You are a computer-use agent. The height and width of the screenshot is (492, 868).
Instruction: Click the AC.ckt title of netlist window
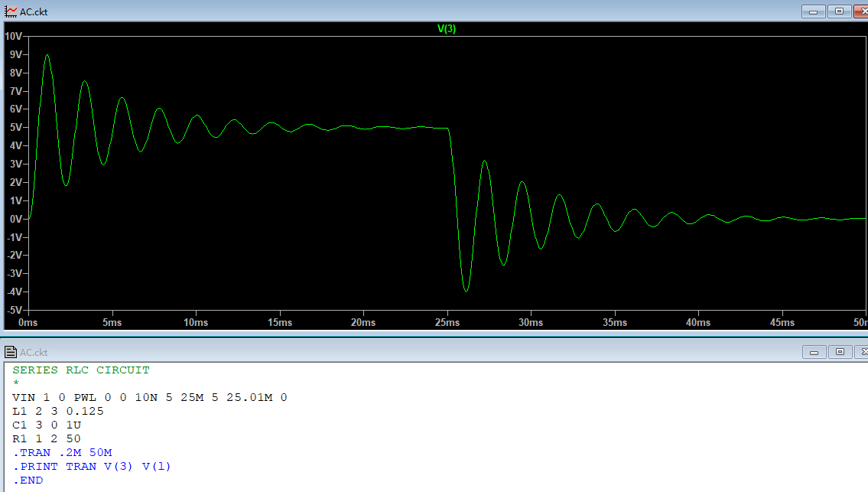(34, 353)
